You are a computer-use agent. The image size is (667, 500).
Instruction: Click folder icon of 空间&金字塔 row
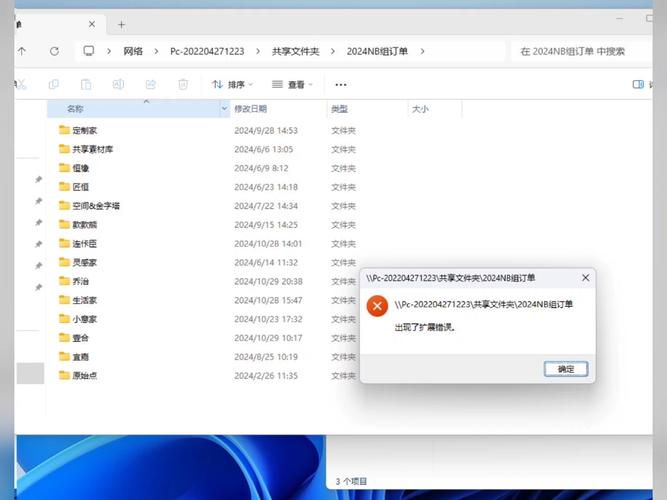(x=64, y=205)
